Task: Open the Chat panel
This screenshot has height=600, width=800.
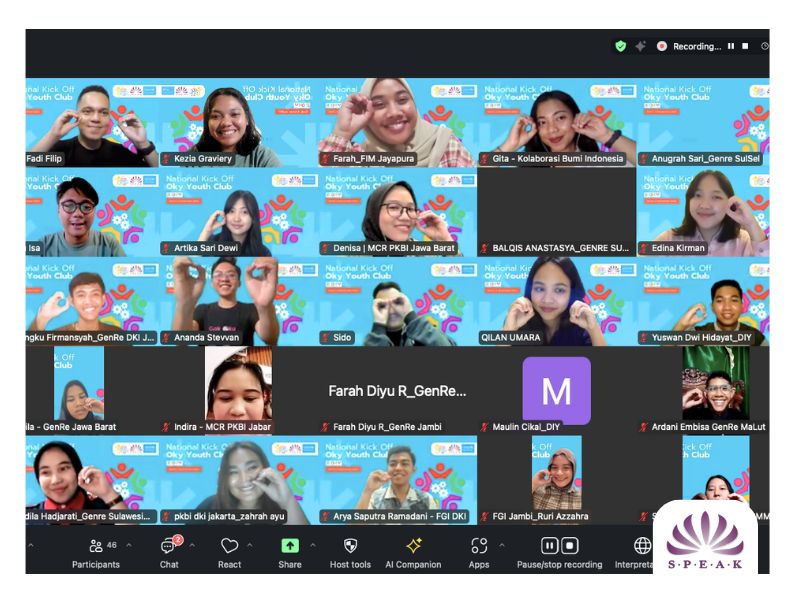Action: click(x=169, y=546)
